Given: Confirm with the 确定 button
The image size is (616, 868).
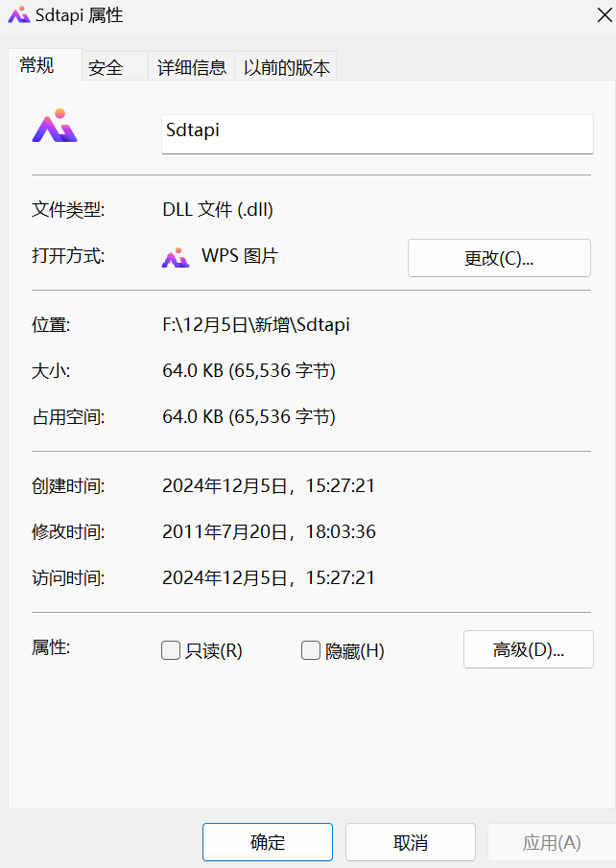Looking at the screenshot, I should pyautogui.click(x=268, y=842).
